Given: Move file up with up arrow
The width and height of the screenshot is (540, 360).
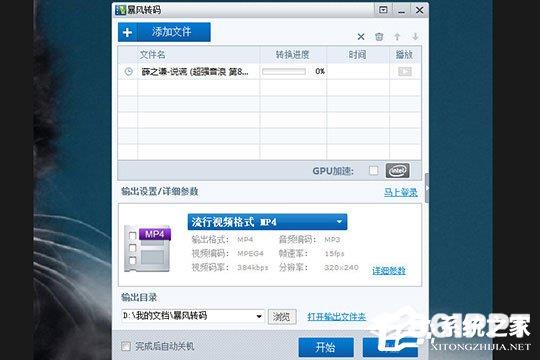Looking at the screenshot, I should coord(397,37).
